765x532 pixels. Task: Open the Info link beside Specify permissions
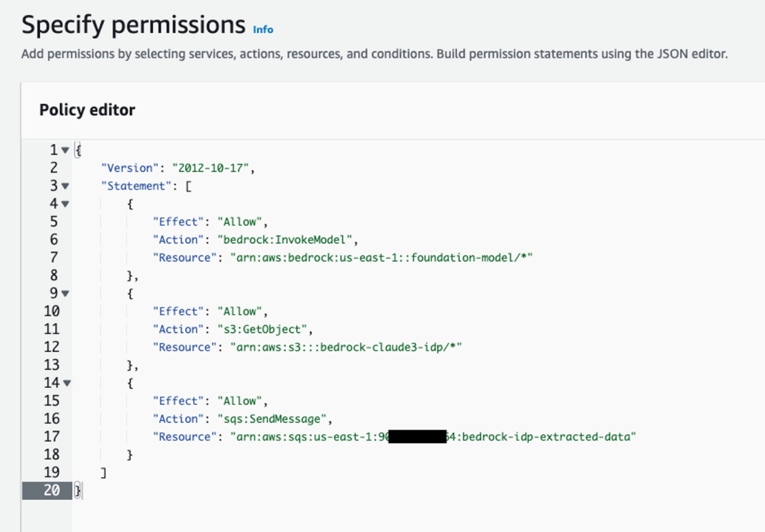coord(262,29)
